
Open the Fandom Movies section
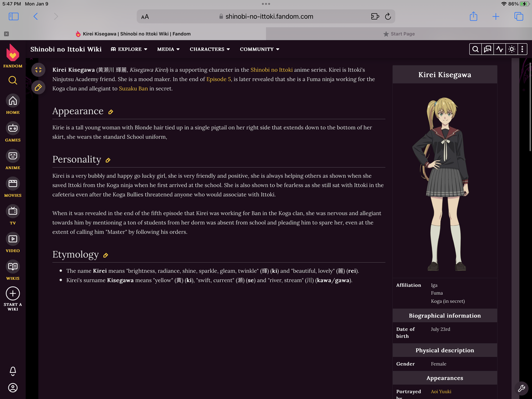pos(13,188)
